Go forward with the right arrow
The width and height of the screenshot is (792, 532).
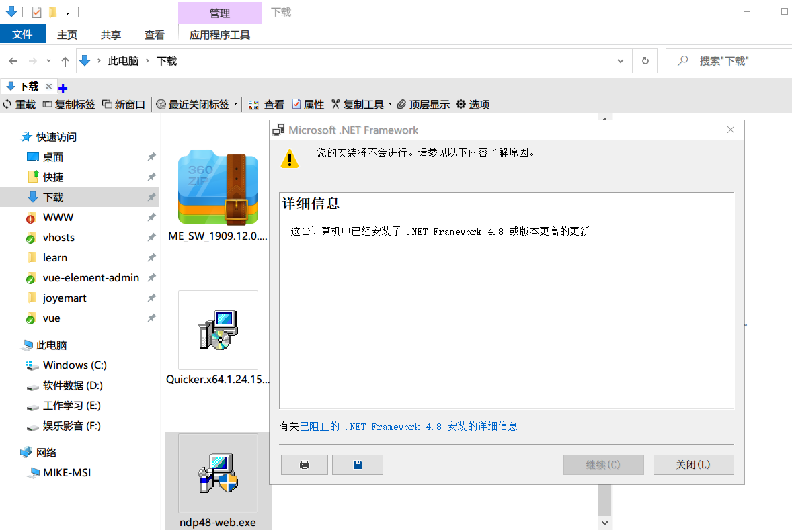pos(33,61)
